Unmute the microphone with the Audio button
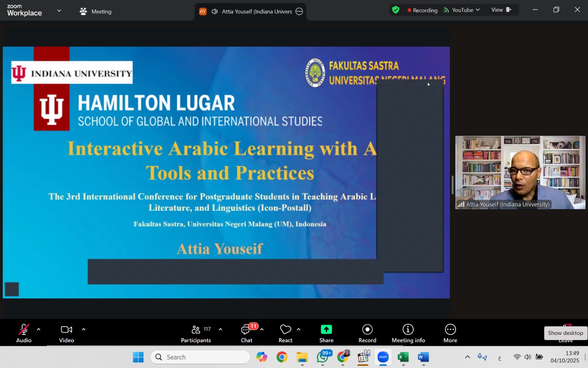The height and width of the screenshot is (368, 588). pyautogui.click(x=24, y=333)
